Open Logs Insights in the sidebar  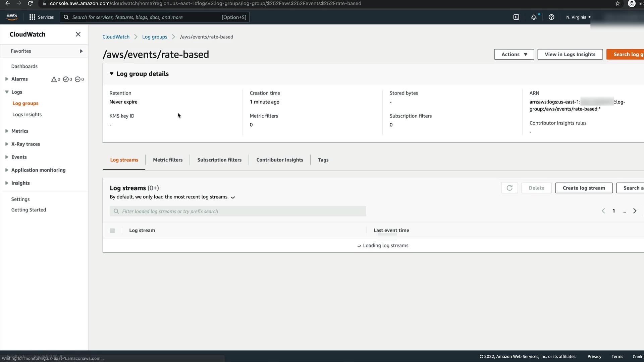tap(27, 115)
